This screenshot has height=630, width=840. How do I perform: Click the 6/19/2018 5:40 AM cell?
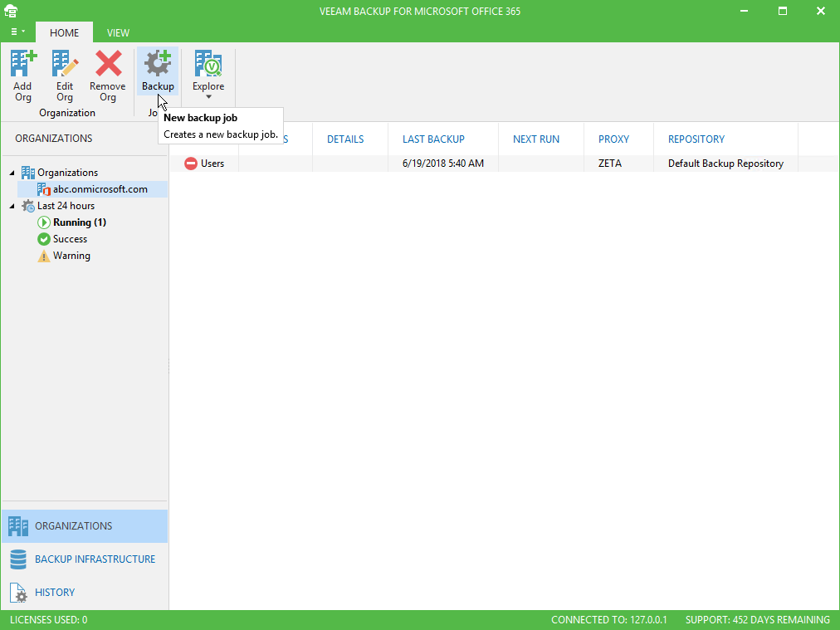point(443,164)
